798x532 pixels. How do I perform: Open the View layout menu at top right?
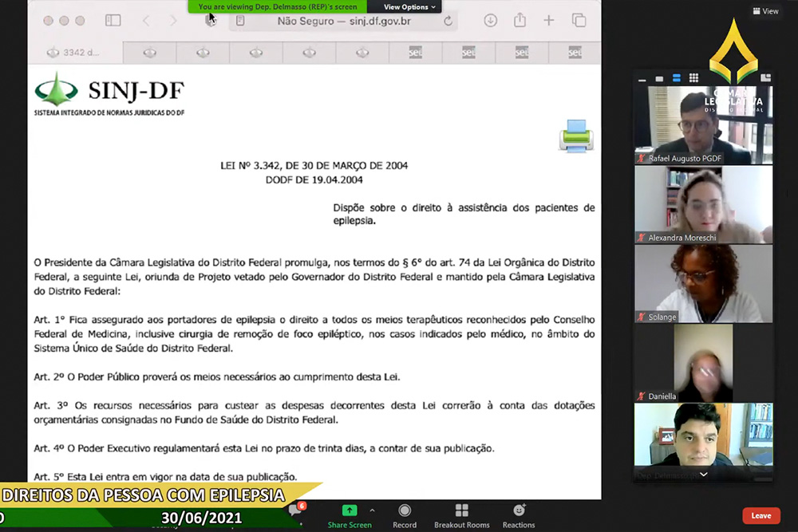[765, 11]
